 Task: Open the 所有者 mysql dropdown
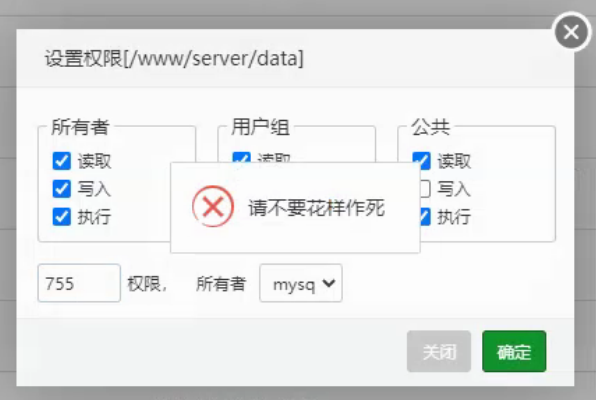click(301, 283)
